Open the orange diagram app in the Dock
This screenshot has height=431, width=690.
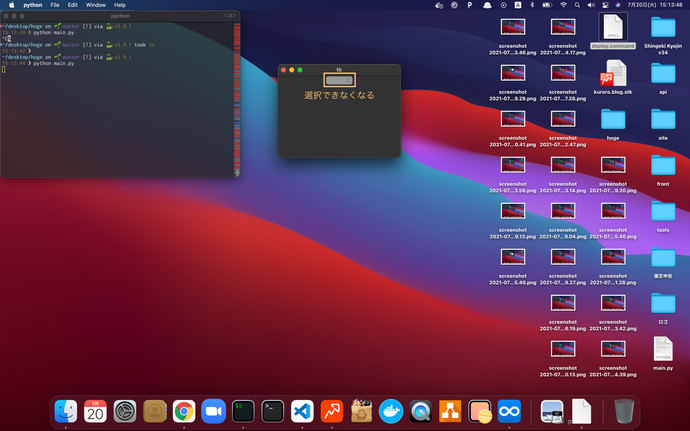point(450,411)
